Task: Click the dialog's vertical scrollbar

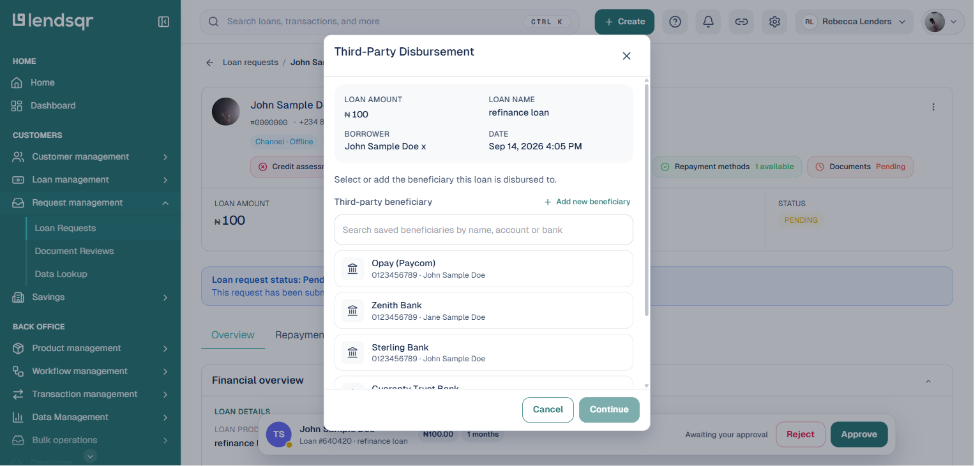Action: click(647, 200)
